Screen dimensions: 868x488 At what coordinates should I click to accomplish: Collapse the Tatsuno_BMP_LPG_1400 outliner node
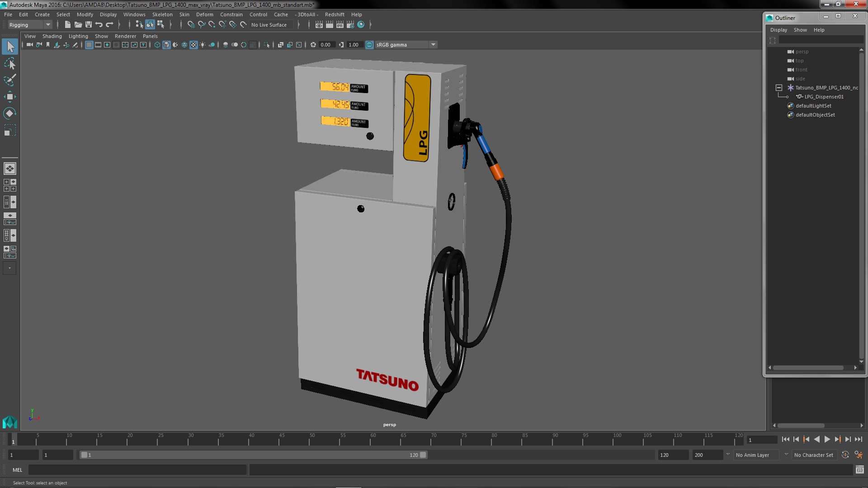pyautogui.click(x=779, y=88)
